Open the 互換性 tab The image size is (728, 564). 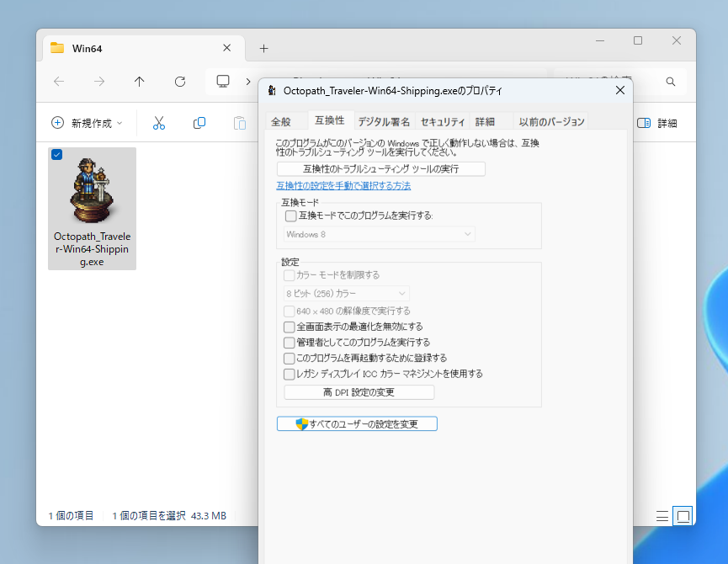[x=330, y=120]
